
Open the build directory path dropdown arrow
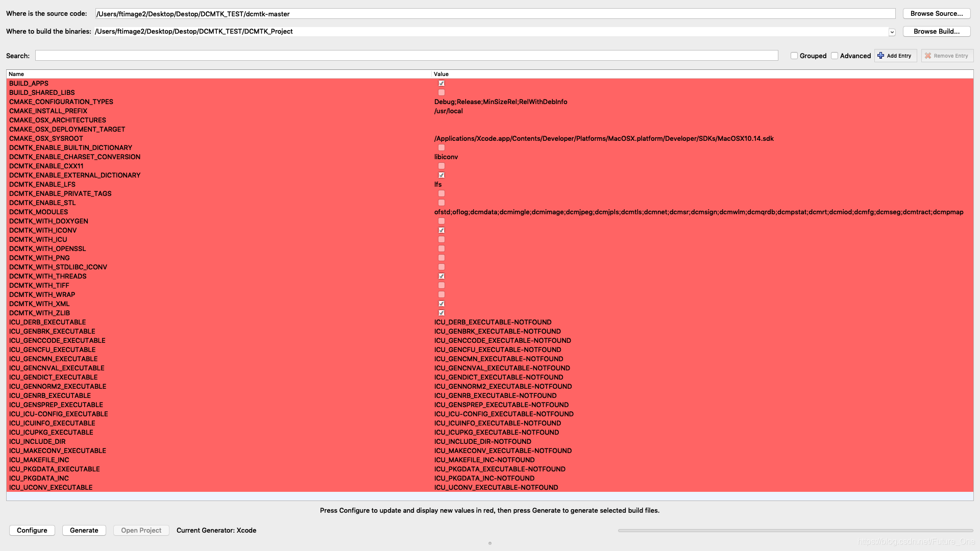coord(892,32)
